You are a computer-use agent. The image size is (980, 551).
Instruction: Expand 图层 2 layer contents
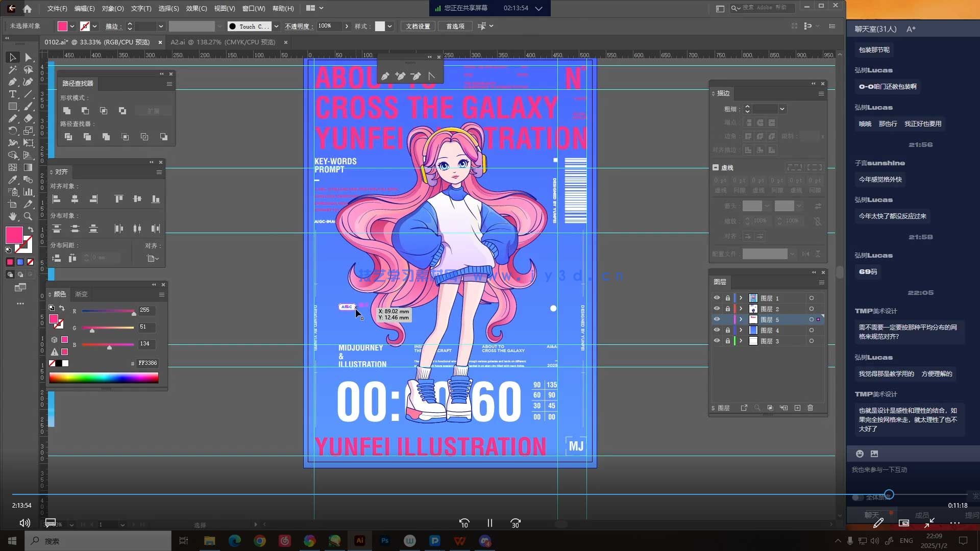(741, 309)
